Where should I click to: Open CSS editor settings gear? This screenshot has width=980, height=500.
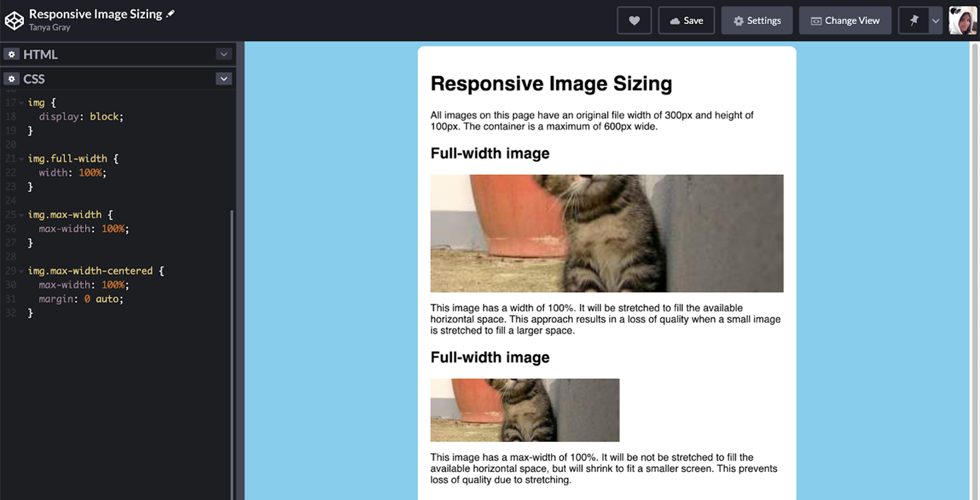11,79
